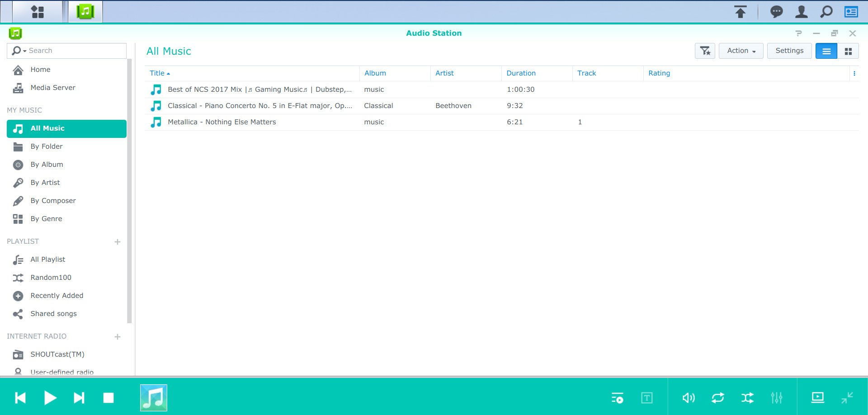Screen dimensions: 868x415
Task: Toggle repeat mode
Action: click(718, 398)
